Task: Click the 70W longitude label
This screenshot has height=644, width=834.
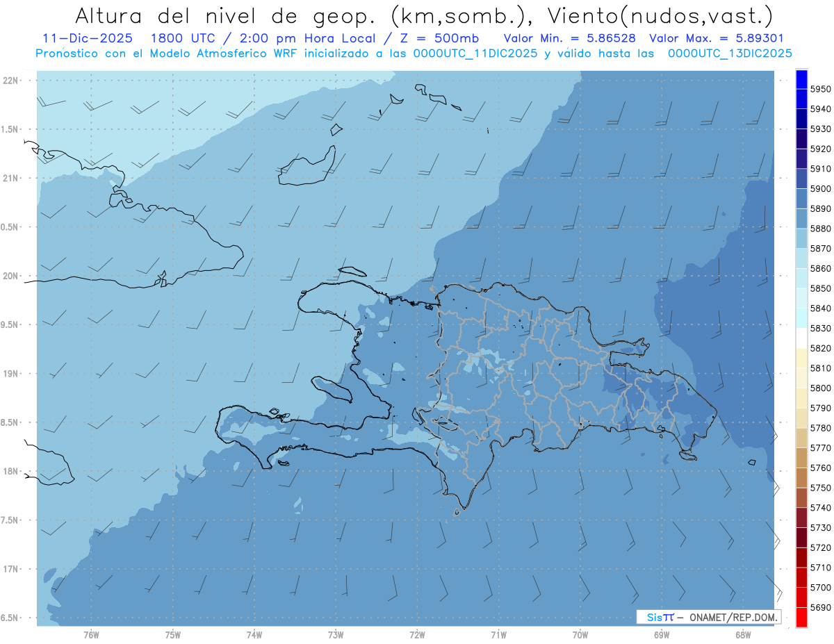Action: 580,635
